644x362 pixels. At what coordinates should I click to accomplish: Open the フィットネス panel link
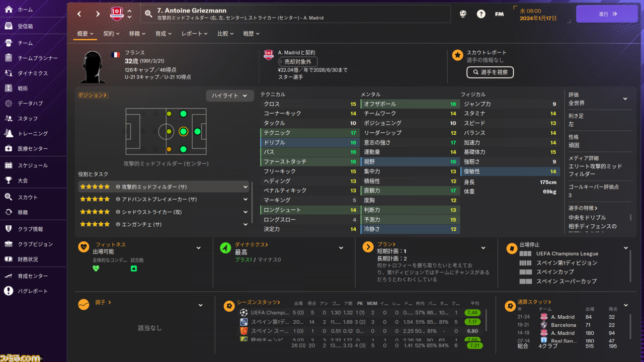111,245
